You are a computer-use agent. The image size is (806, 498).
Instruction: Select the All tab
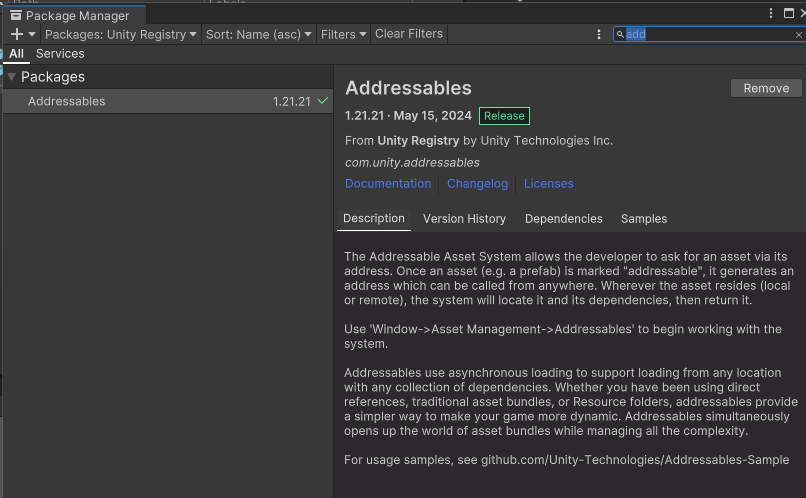pos(16,53)
